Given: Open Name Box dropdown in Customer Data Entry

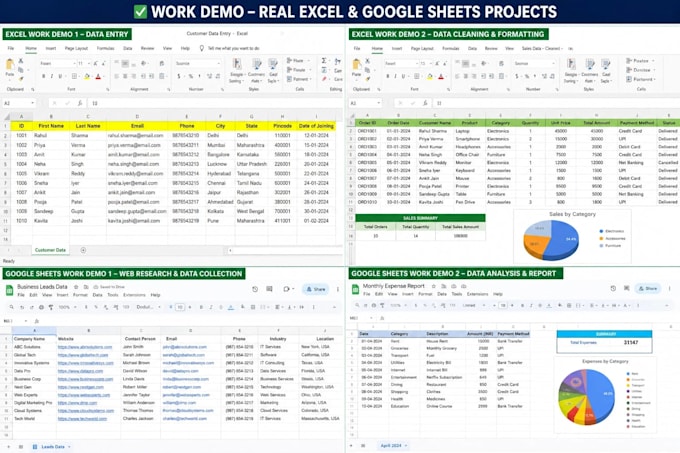Looking at the screenshot, I should 33,103.
